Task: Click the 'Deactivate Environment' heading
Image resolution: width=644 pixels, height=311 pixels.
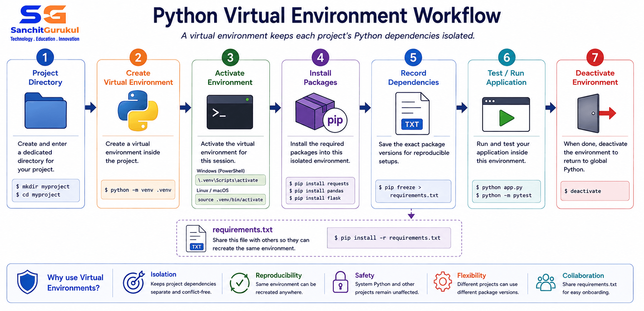Action: pos(595,77)
